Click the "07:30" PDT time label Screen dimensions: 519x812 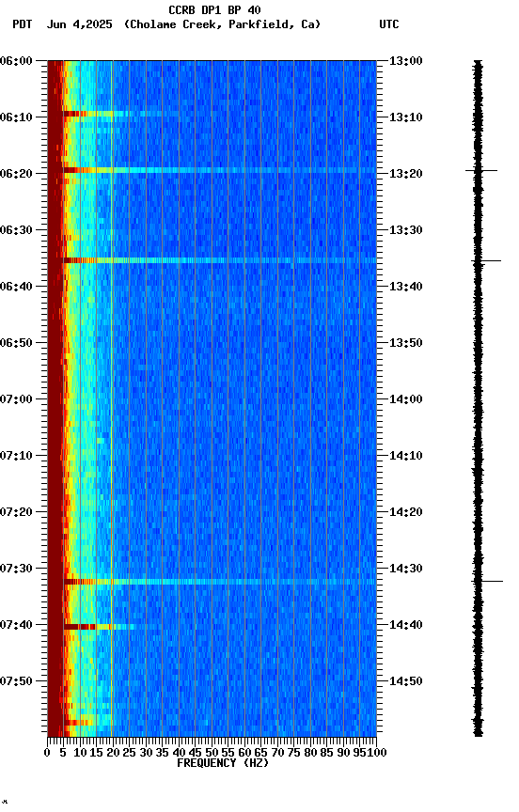tap(16, 569)
